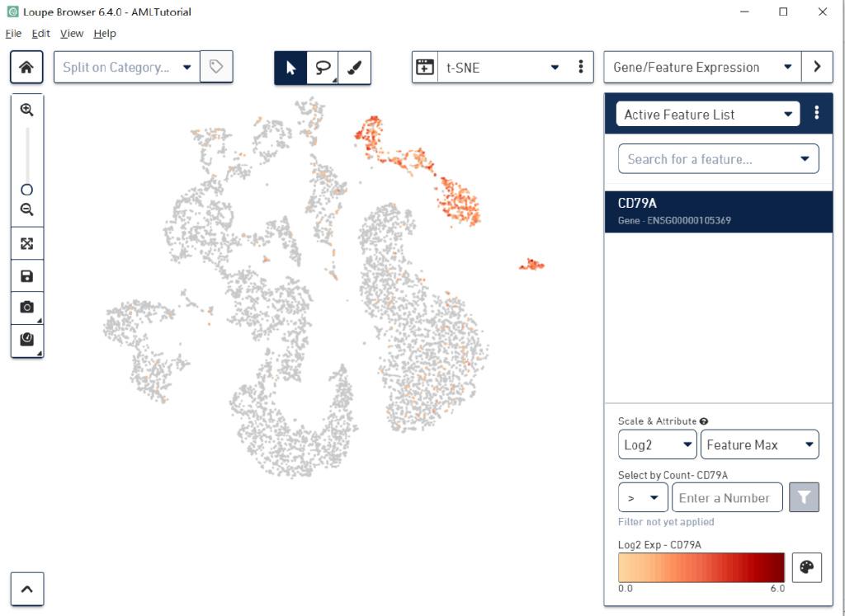Activate the arrow pointer selection mode

[290, 68]
